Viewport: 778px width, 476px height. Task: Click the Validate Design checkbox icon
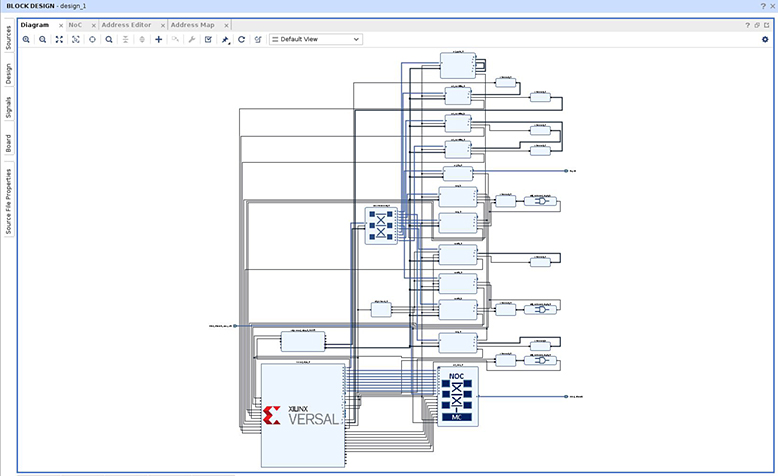pos(208,39)
